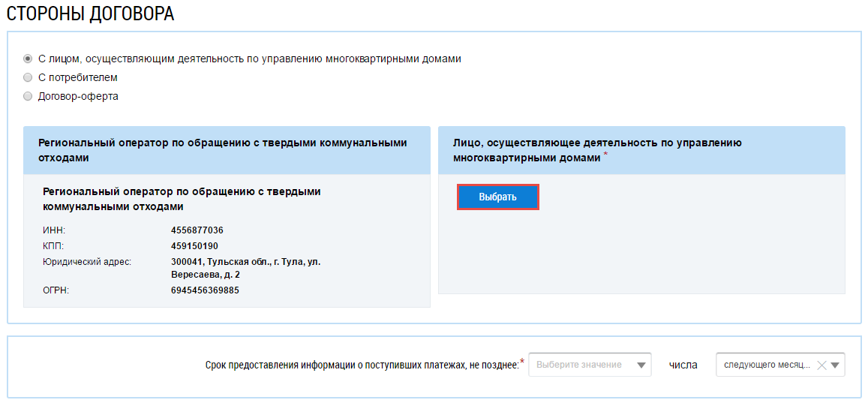Click the 'Договор-оферта' label text
Viewport: 868px width, 409px height.
[78, 96]
